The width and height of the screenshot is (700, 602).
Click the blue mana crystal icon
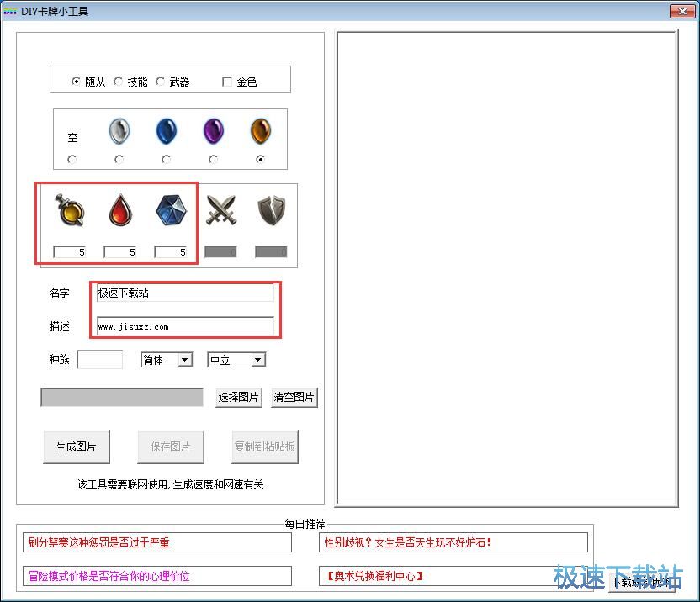pyautogui.click(x=171, y=210)
